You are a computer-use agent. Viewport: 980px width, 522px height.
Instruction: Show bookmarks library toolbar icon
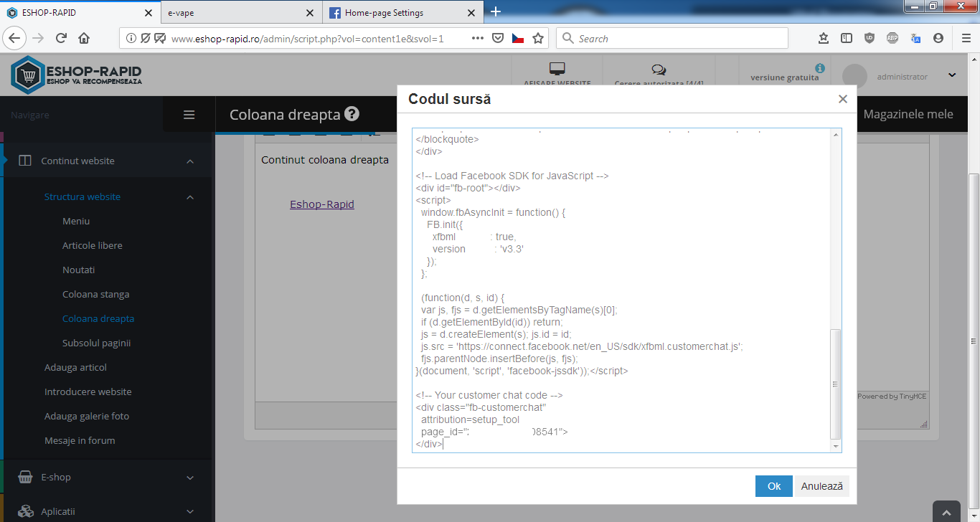(x=824, y=39)
